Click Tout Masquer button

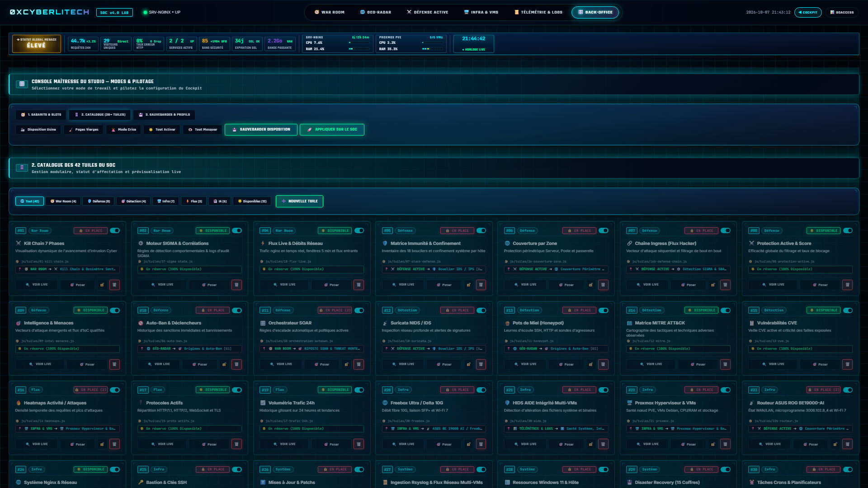203,130
